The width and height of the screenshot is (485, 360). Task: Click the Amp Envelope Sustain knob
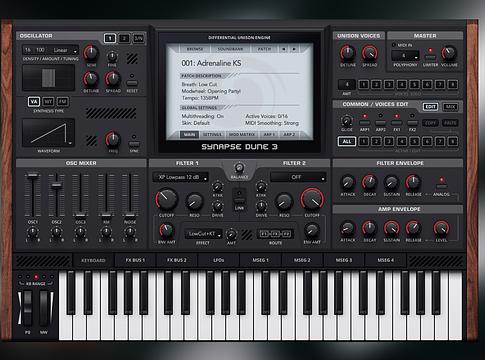[x=392, y=229]
